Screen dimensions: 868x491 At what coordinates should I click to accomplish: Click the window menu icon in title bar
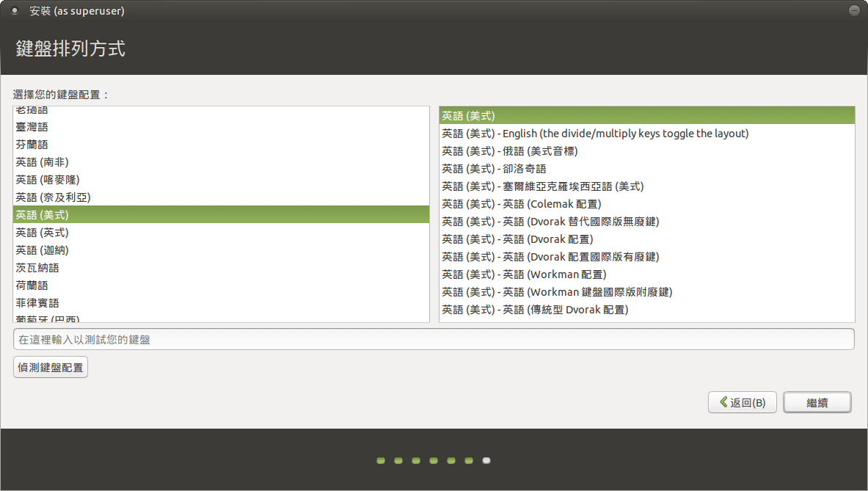(14, 11)
